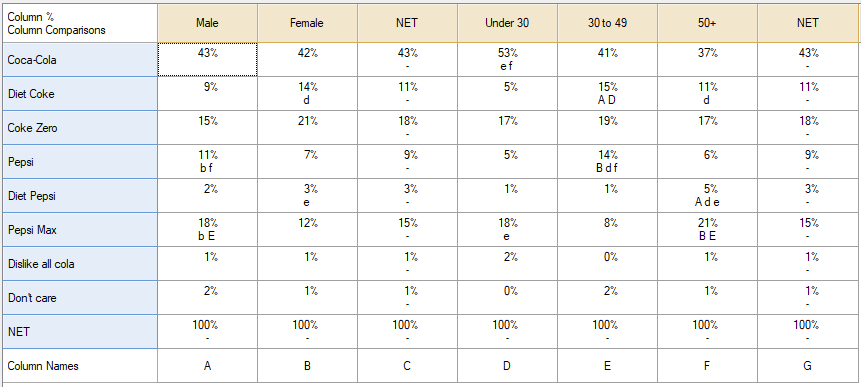Screen dimensions: 861x387
Task: Select the 30 to 49 column header
Action: [x=607, y=23]
